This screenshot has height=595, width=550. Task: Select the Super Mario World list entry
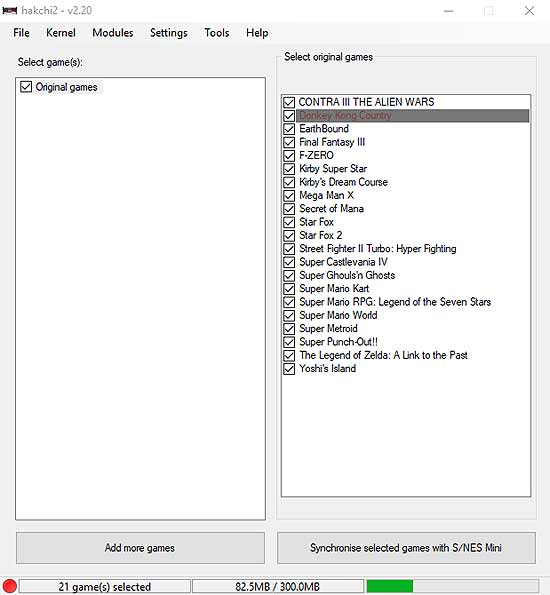coord(338,315)
